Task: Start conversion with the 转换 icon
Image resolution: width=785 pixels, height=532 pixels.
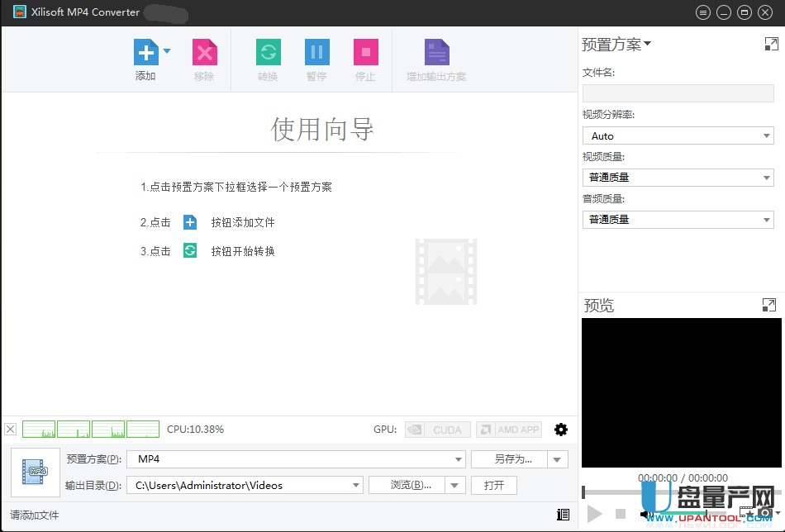Action: point(268,51)
